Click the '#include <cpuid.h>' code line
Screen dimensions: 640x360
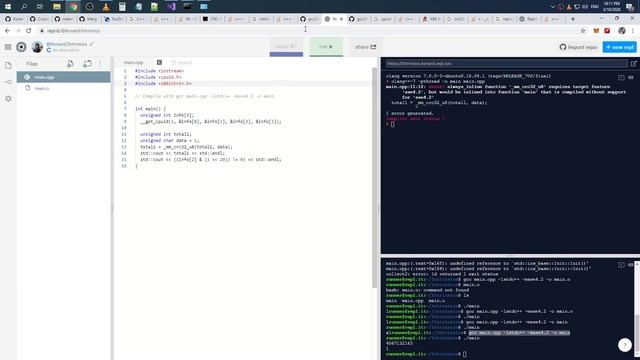coord(158,77)
